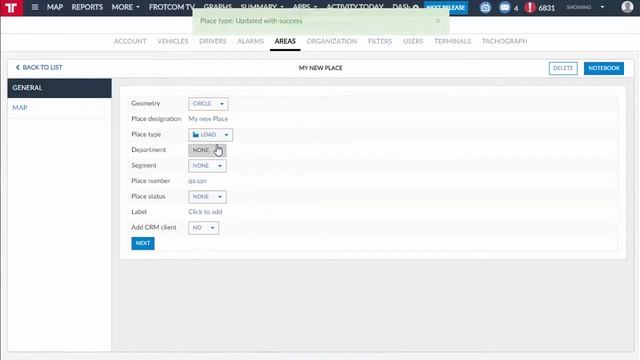
Task: Open the Place type LOAD dropdown
Action: (210, 135)
